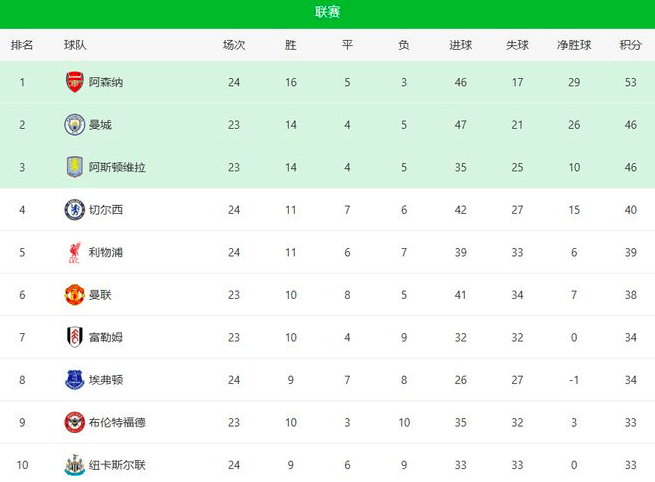Image resolution: width=655 pixels, height=482 pixels.
Task: Open the 利物浦 team name link
Action: (106, 252)
